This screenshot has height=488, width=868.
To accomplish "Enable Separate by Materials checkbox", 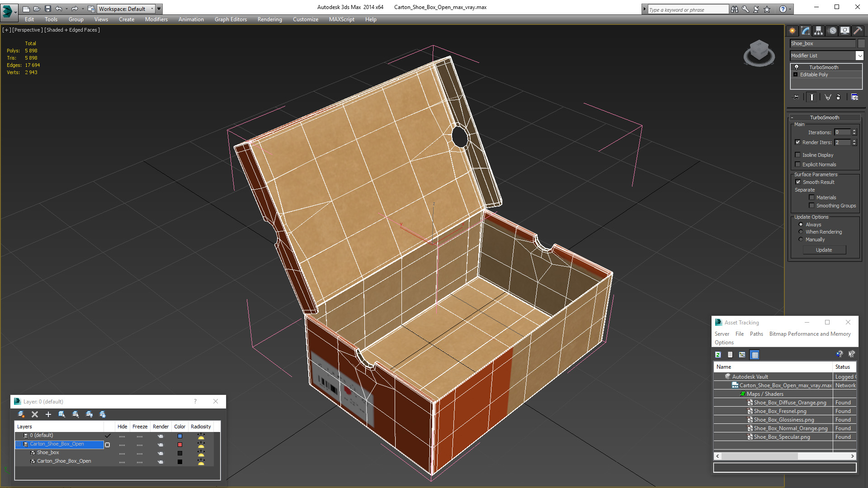I will click(x=811, y=197).
